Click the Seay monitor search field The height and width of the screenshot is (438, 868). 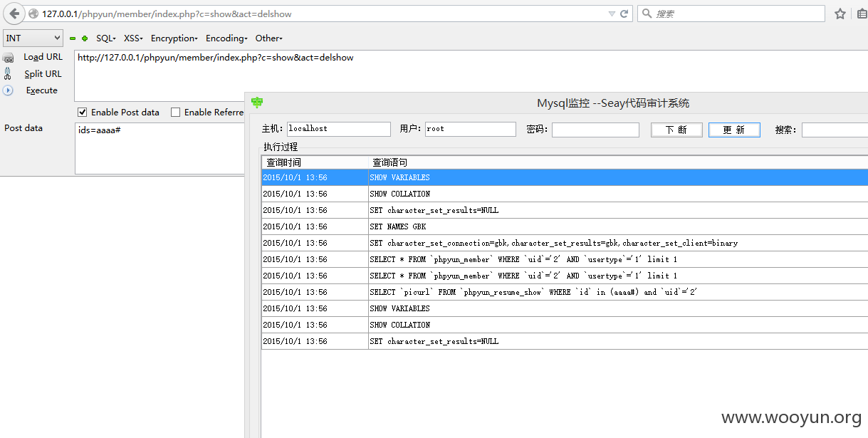click(835, 130)
